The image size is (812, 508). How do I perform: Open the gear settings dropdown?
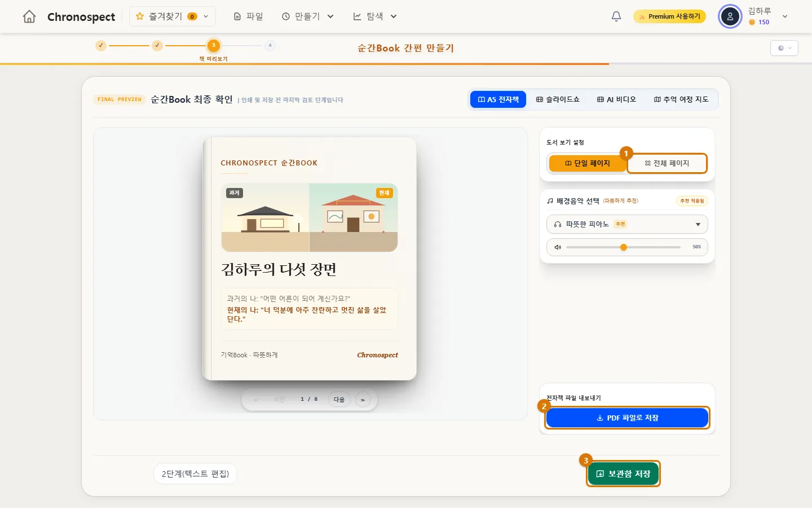point(784,48)
